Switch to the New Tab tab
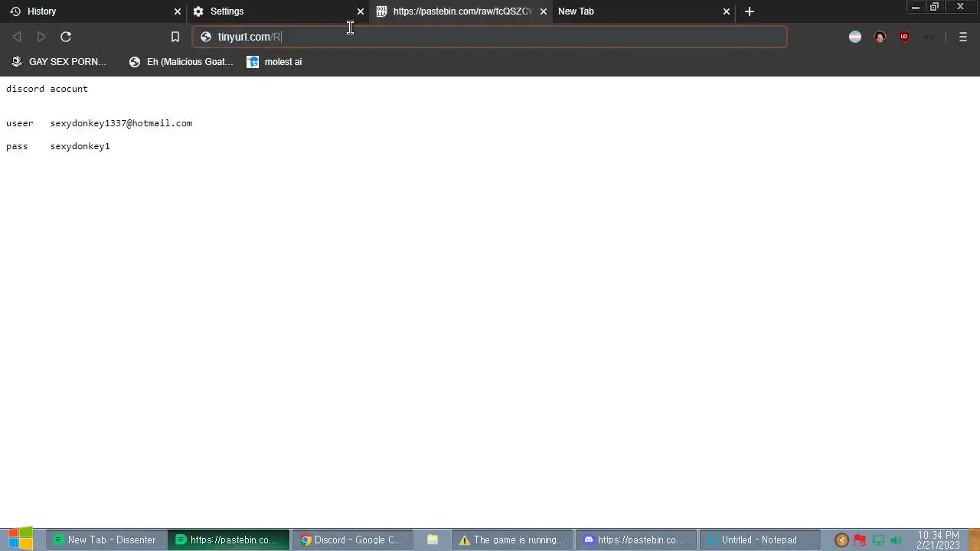Screen dimensions: 980x551 point(643,11)
